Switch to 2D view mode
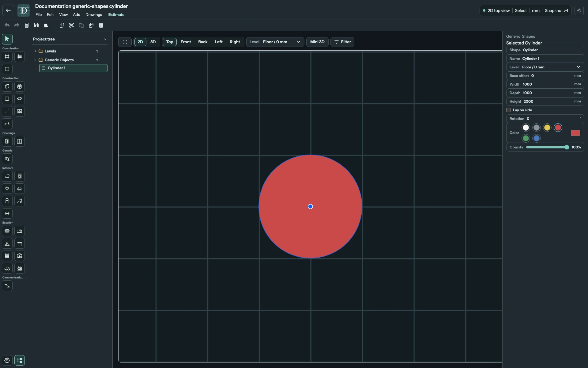The height and width of the screenshot is (368, 588). (x=140, y=42)
